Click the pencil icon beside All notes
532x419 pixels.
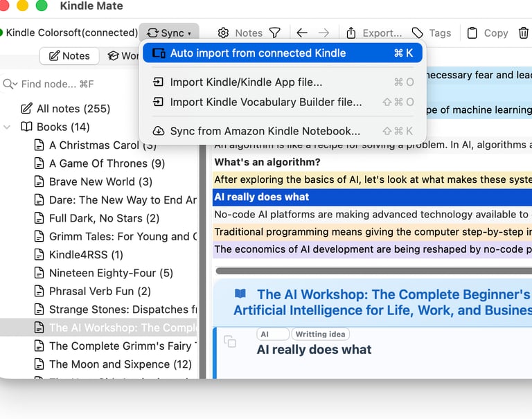[26, 108]
